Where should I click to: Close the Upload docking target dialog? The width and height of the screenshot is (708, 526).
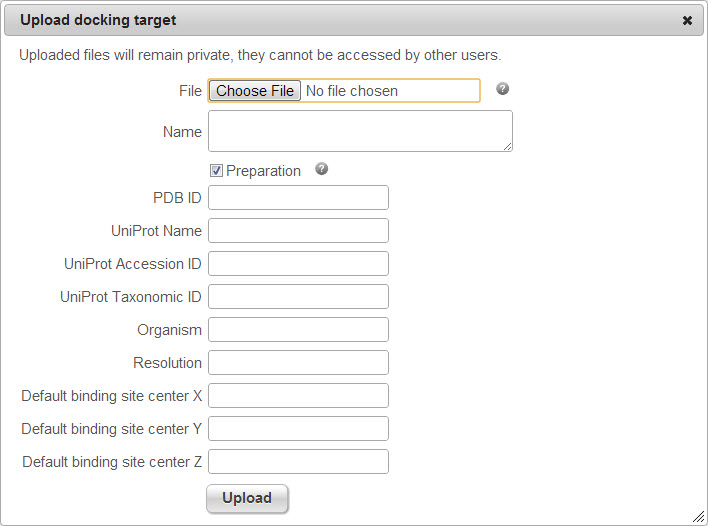(687, 20)
